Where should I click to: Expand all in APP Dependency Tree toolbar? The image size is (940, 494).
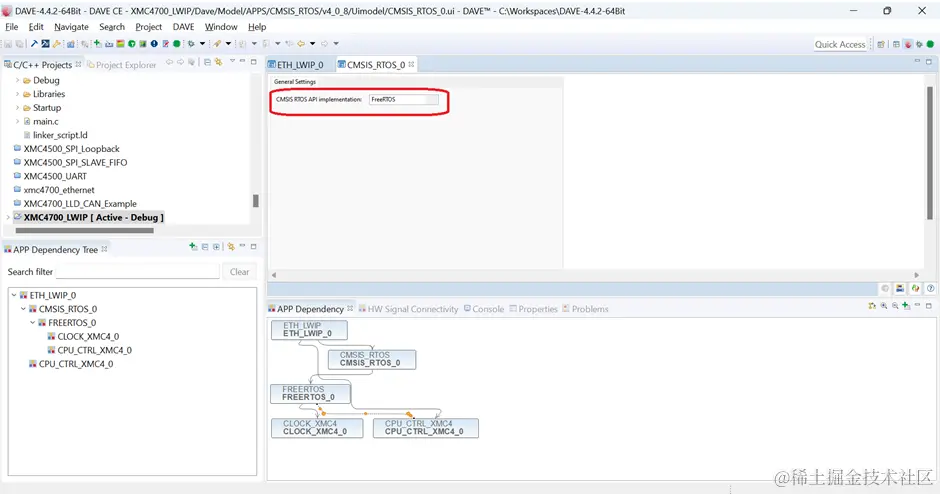(216, 246)
